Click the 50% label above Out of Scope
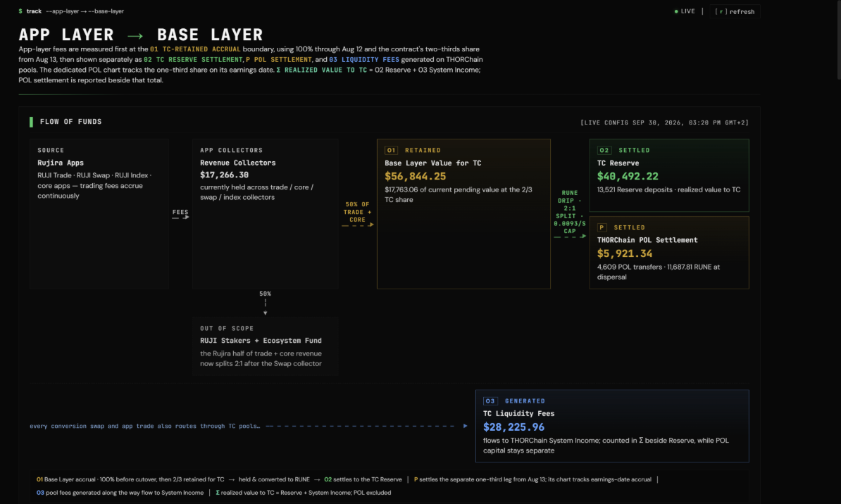The image size is (841, 504). (265, 294)
